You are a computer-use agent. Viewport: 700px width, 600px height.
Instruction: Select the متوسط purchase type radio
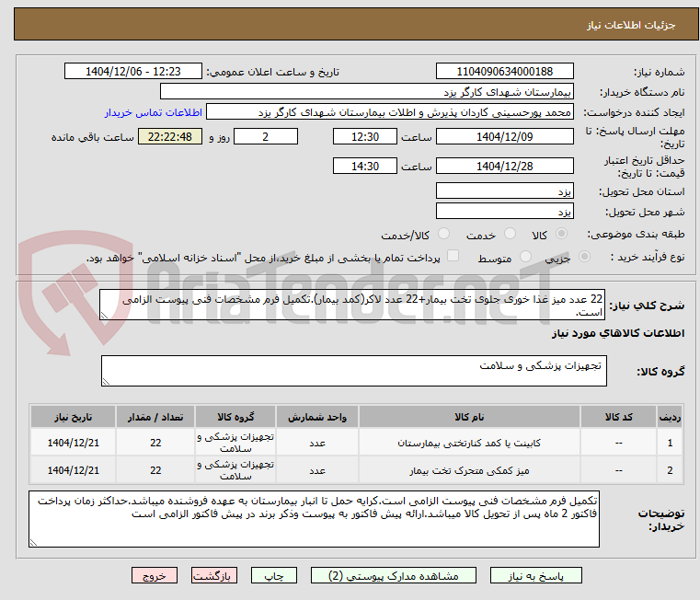pos(525,257)
